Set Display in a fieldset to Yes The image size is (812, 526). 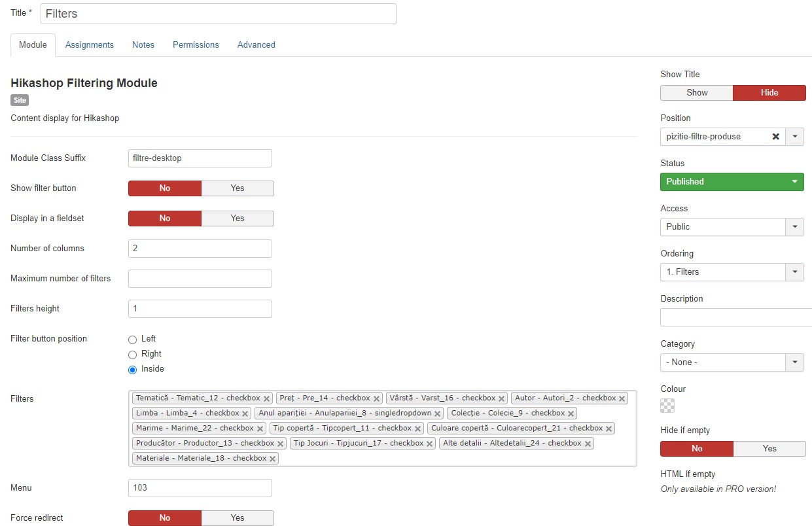pos(238,218)
